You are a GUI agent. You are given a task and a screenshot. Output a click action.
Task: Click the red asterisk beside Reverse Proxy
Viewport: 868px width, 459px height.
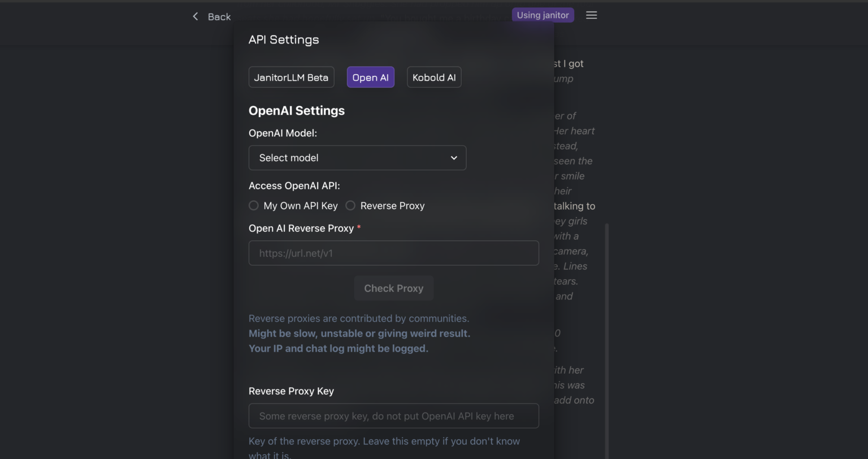[x=359, y=228]
